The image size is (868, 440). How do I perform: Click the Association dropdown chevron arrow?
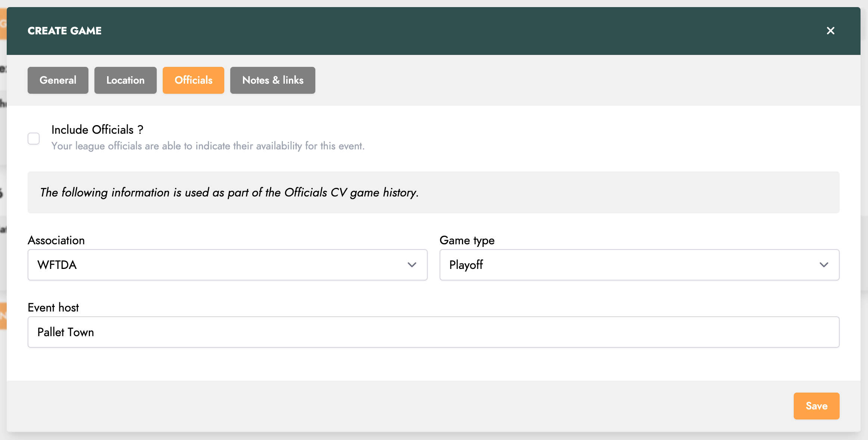click(x=412, y=265)
